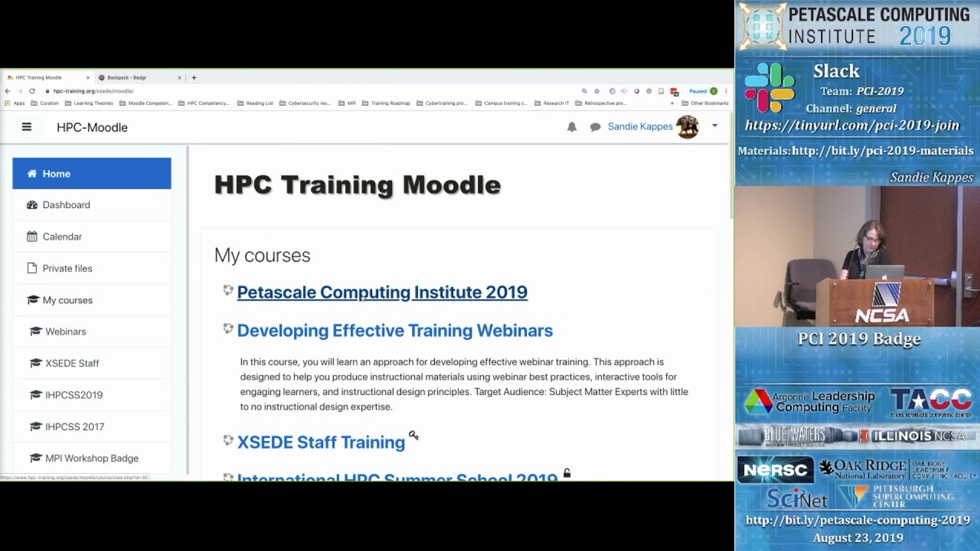Image resolution: width=980 pixels, height=551 pixels.
Task: Click the address bar URL
Action: coord(93,91)
